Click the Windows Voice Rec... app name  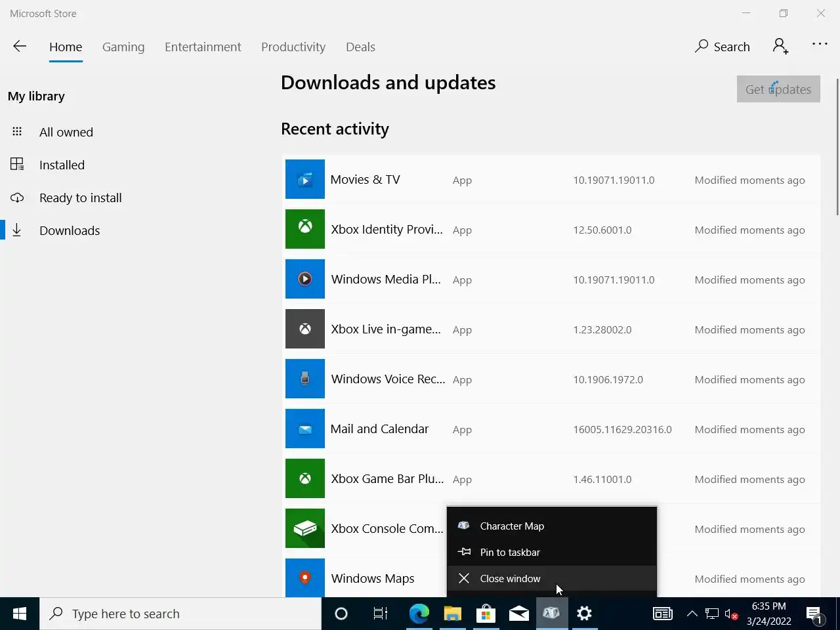[x=388, y=379]
